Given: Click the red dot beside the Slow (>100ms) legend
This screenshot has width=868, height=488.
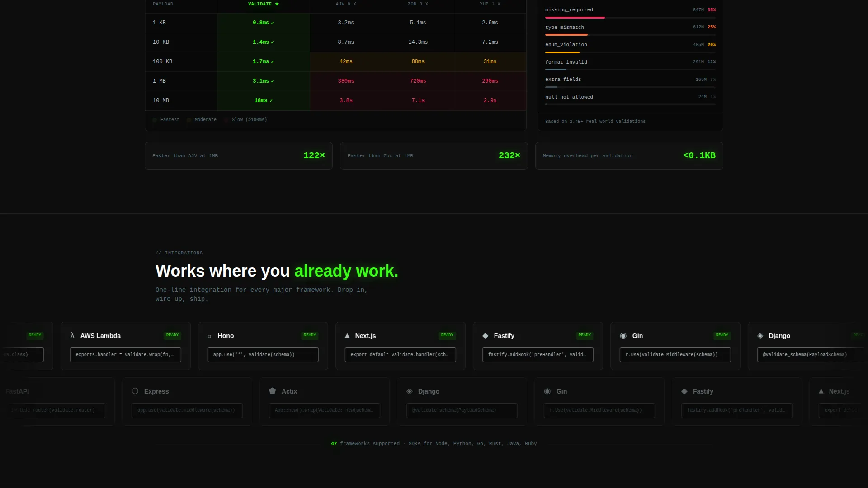Looking at the screenshot, I should (x=226, y=120).
